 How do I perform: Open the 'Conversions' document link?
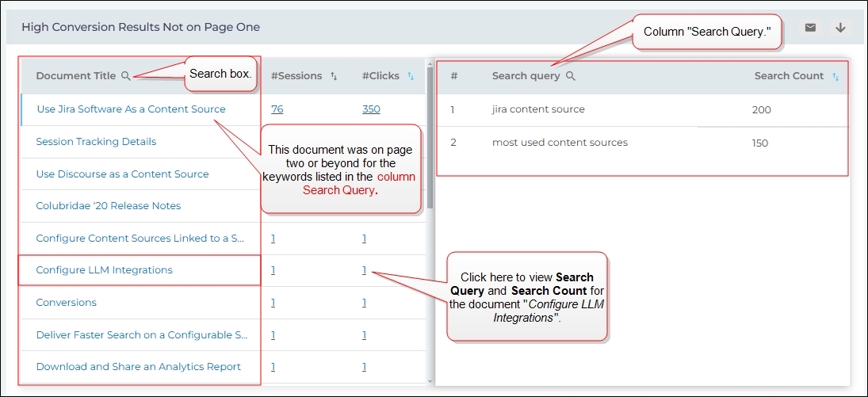coord(66,303)
